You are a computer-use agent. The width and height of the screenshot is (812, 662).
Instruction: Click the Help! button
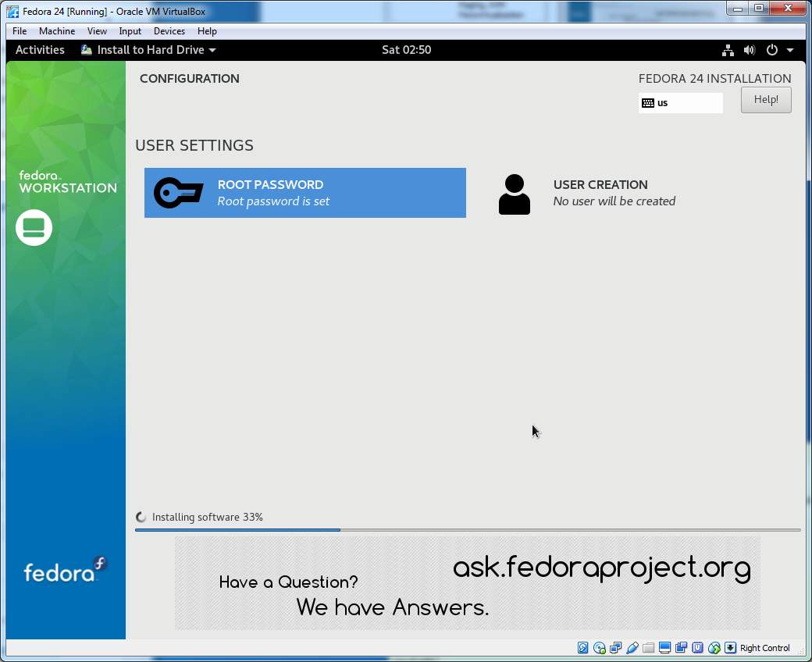pos(766,99)
